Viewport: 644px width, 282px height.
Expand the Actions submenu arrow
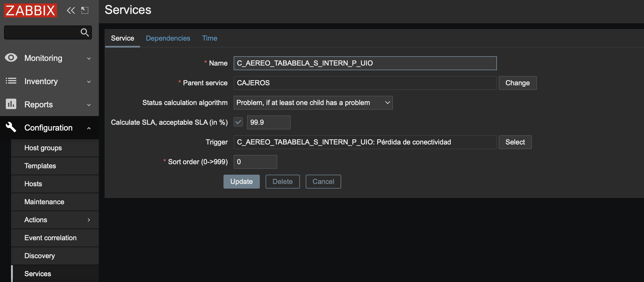[x=89, y=220]
